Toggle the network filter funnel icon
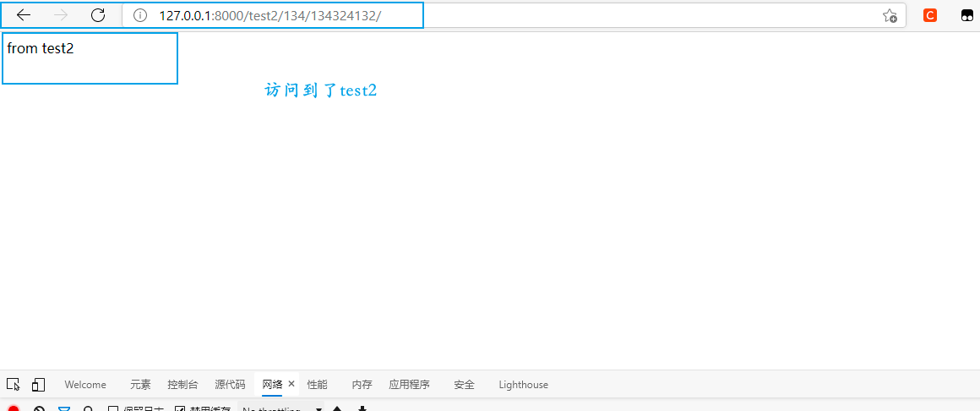Screen dimensions: 980x411 63,408
